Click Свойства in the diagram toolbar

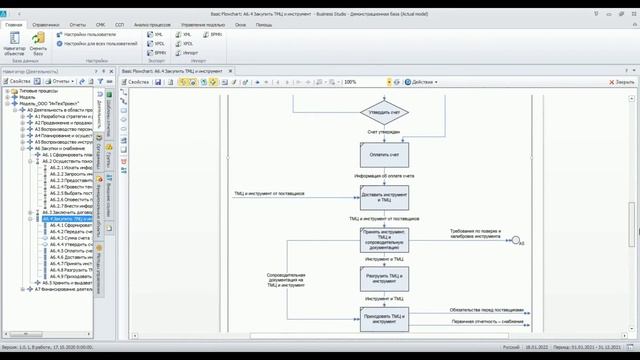click(x=136, y=82)
